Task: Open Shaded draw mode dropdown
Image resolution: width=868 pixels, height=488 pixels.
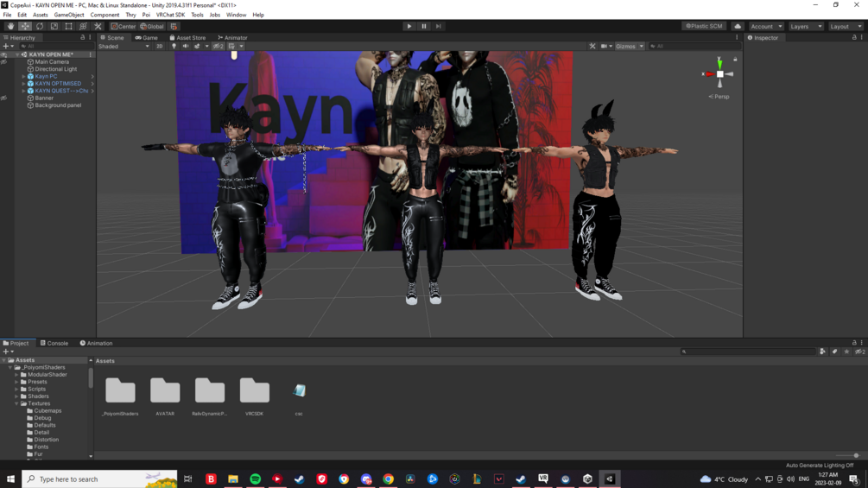Action: pyautogui.click(x=124, y=47)
